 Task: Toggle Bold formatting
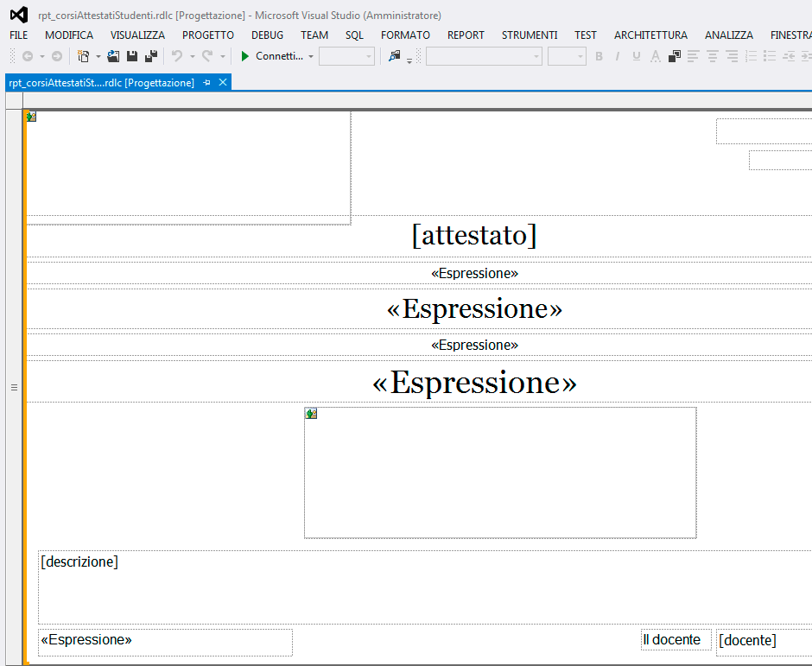click(599, 56)
